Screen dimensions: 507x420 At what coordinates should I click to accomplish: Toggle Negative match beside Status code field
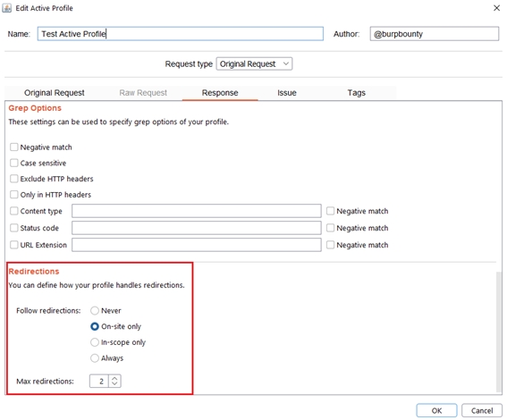click(330, 228)
